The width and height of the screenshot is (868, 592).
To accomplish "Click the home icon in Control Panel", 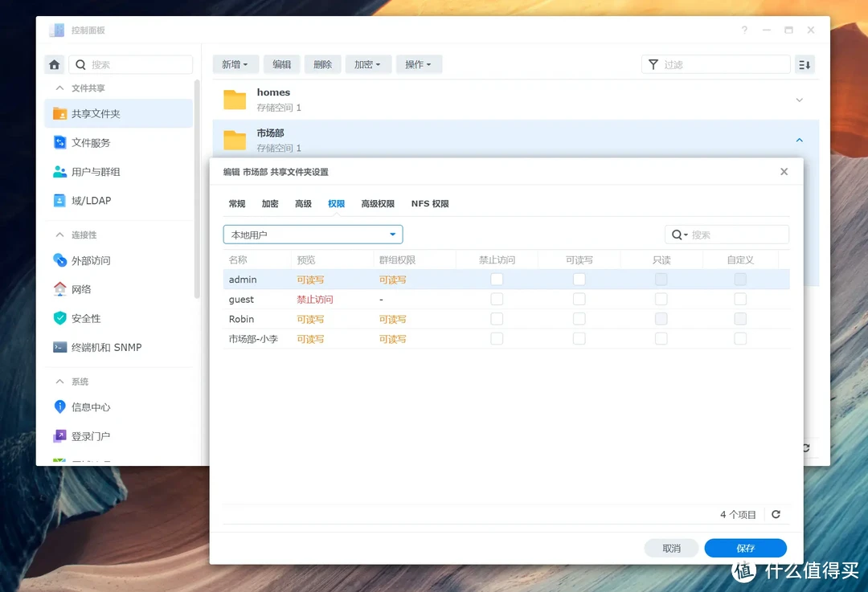I will pos(55,65).
